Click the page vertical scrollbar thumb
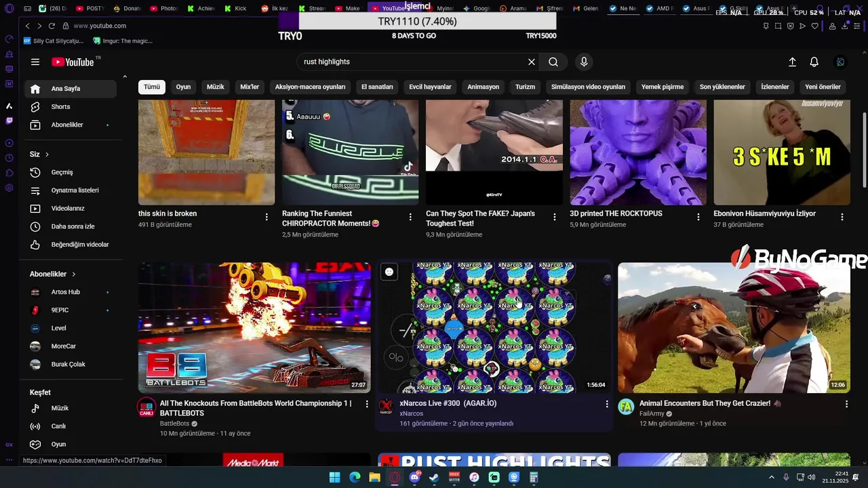This screenshot has width=868, height=488. tap(864, 151)
